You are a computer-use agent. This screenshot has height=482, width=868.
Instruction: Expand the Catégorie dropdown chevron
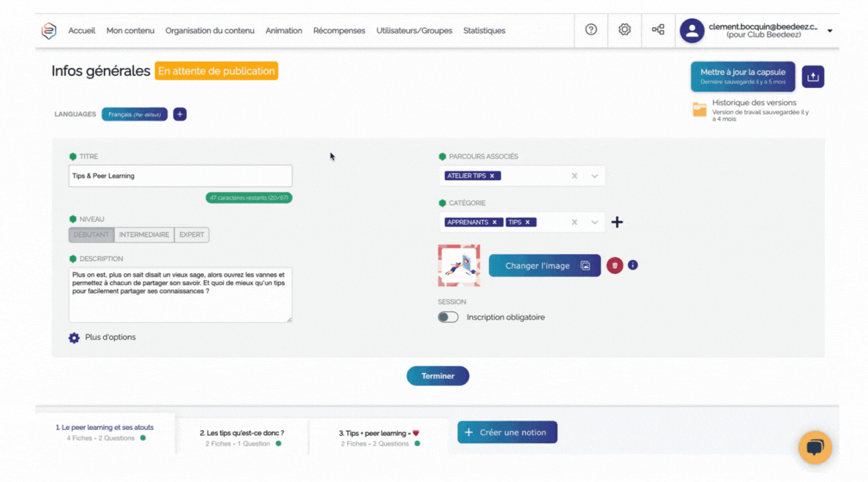coord(594,223)
